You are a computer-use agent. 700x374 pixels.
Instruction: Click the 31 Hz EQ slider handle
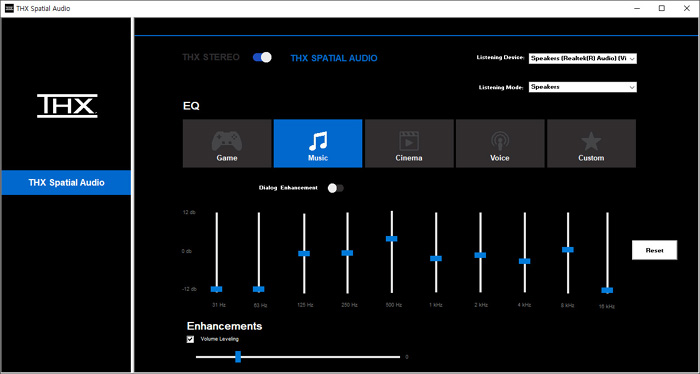[x=217, y=289]
